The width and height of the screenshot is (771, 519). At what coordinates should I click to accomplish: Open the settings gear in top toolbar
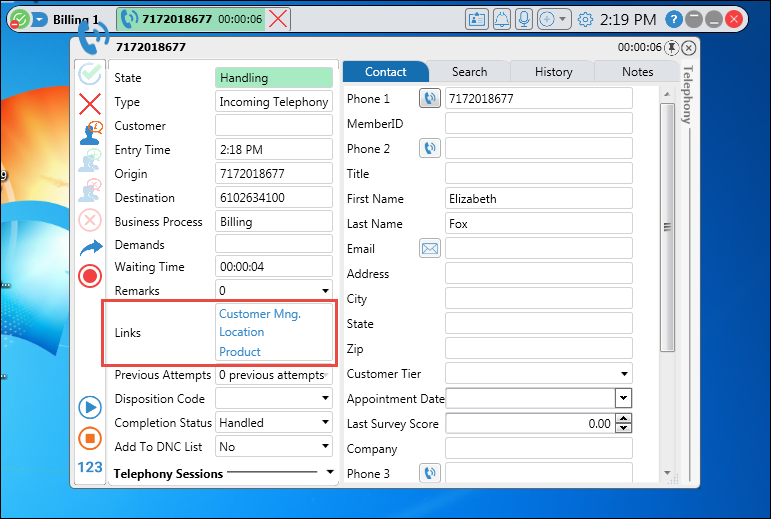585,19
